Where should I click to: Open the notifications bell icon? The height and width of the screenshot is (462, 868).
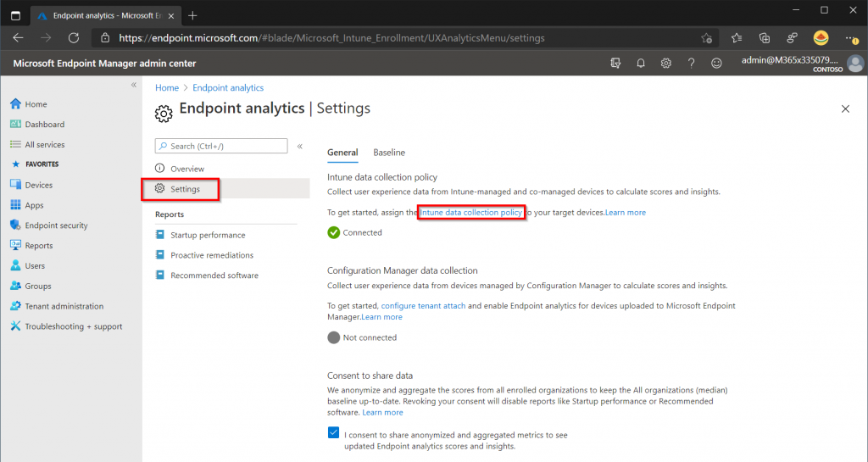point(641,63)
